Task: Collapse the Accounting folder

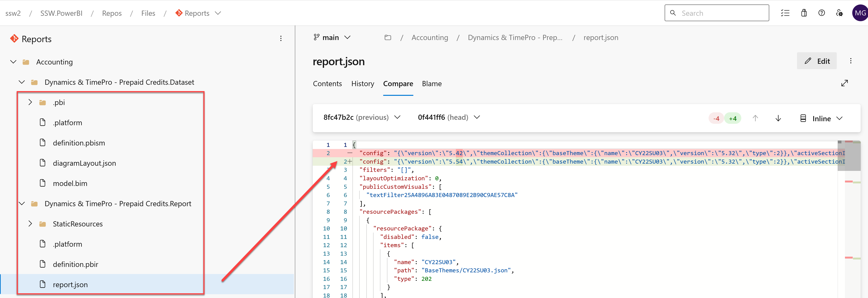Action: coord(13,62)
